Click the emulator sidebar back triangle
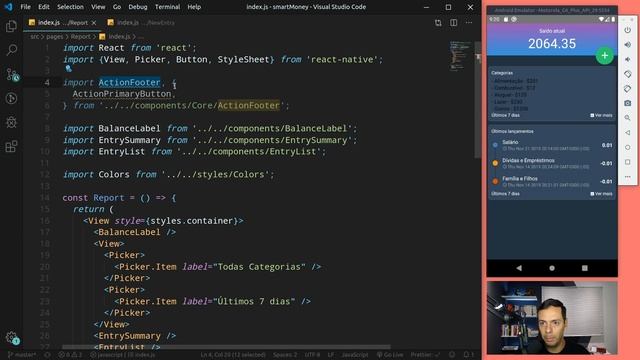 click(628, 133)
